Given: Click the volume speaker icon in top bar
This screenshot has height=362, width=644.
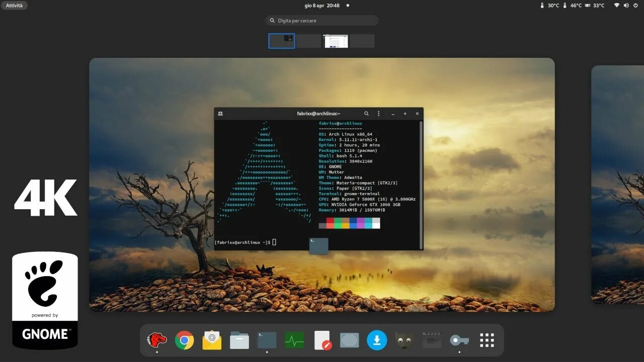Looking at the screenshot, I should (626, 6).
